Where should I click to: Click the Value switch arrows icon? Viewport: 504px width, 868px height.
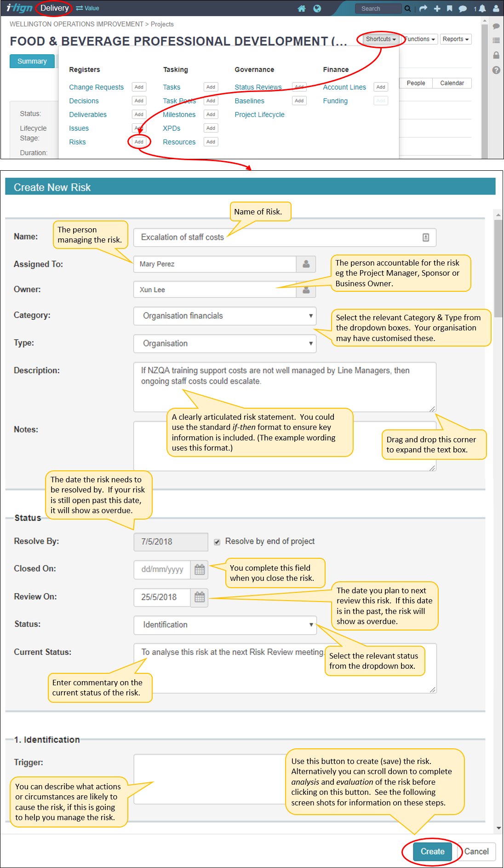point(79,8)
